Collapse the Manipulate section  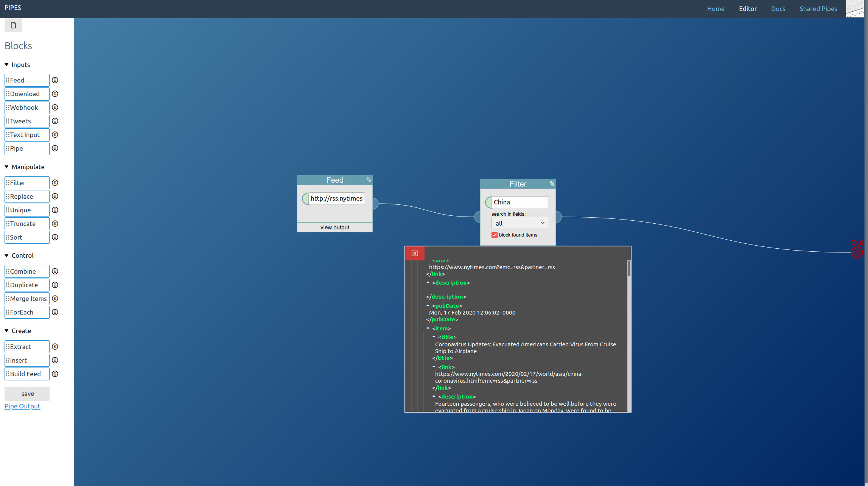tap(6, 167)
